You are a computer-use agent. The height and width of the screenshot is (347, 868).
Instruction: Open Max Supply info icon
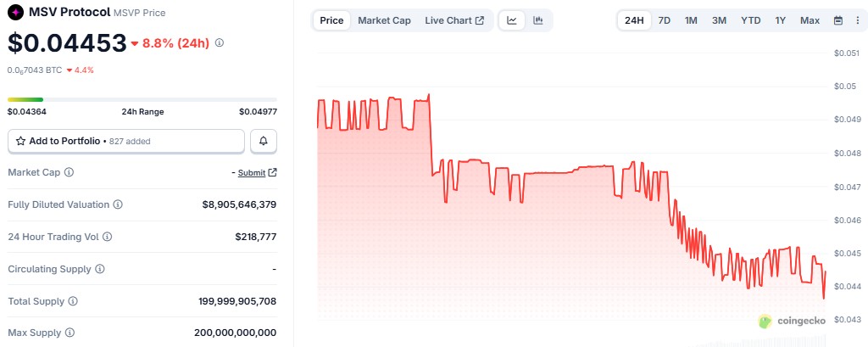70,333
